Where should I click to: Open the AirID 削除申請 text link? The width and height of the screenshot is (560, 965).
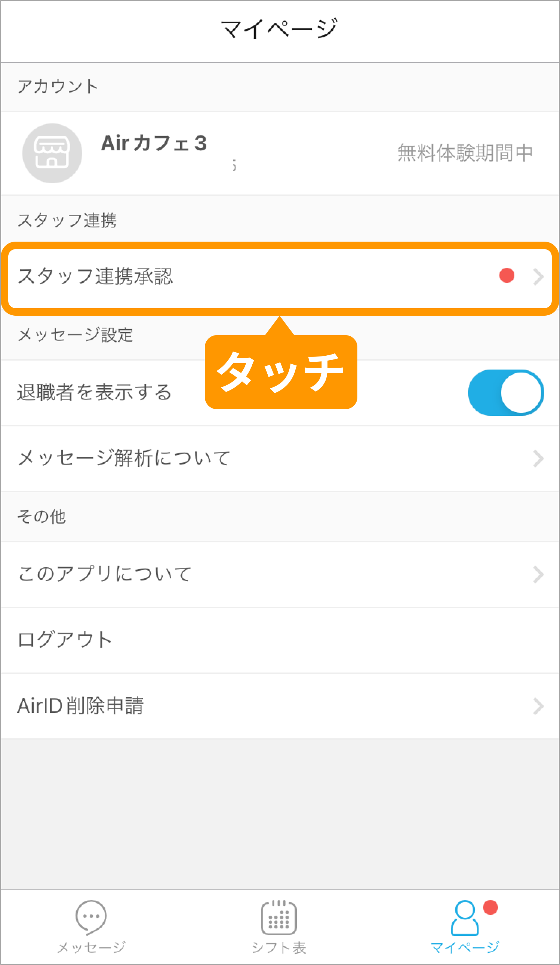pyautogui.click(x=80, y=706)
